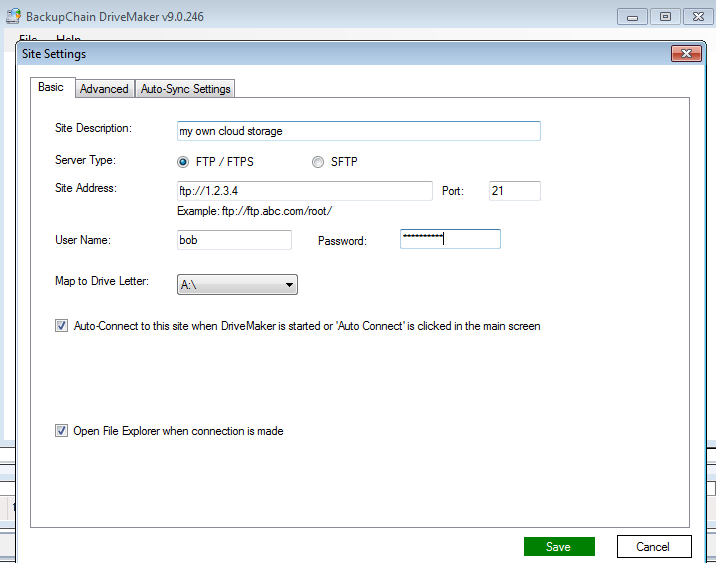Toggle the Auto-Connect to this site checkbox
Viewport: 716px width, 563px height.
point(62,326)
